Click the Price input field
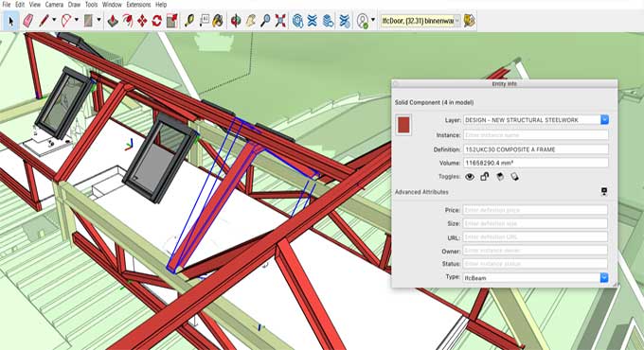Screen dimensions: 644x350 click(x=535, y=210)
